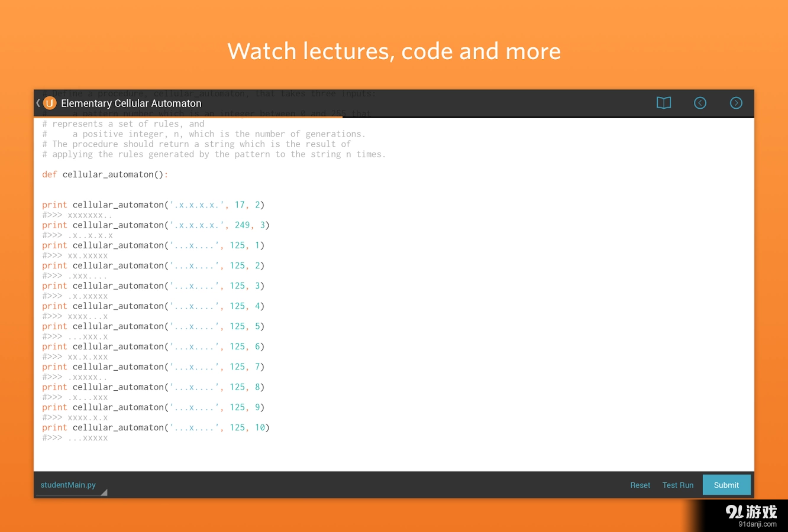Place cursor on print line ending 125, 10
The width and height of the screenshot is (788, 532).
point(156,428)
